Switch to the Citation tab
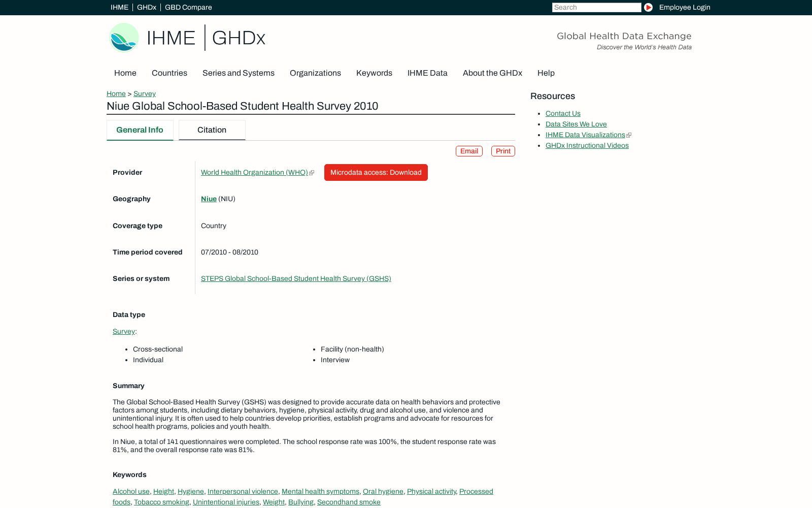The height and width of the screenshot is (508, 812). pos(212,130)
